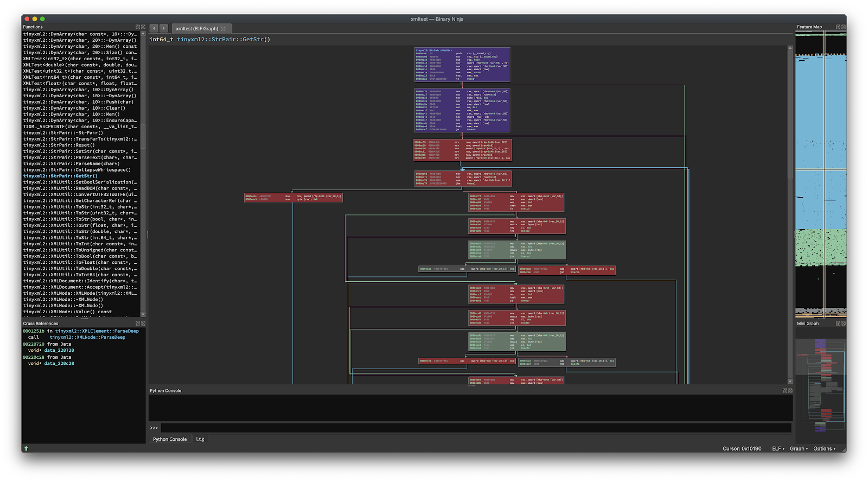Screen dimensions: 868x481
Task: Close the Feature Map panel
Action: coord(844,27)
